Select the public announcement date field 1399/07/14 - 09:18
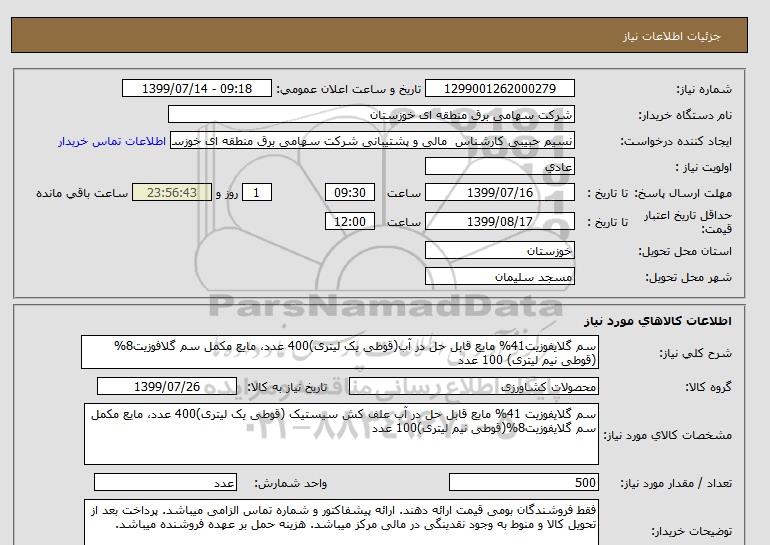 pyautogui.click(x=196, y=88)
